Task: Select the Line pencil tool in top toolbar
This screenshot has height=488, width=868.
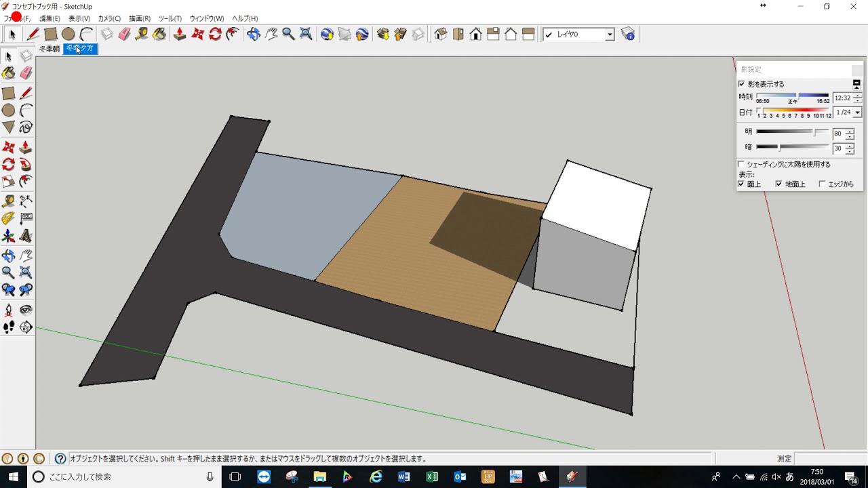Action: click(33, 34)
